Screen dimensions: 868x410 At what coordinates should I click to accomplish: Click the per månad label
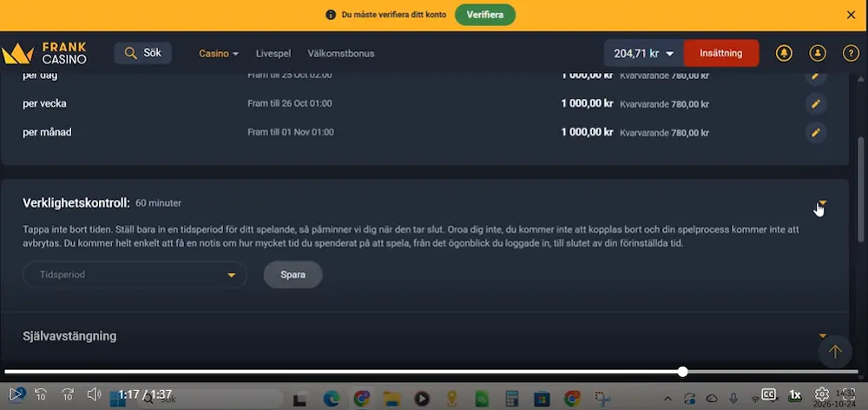(47, 132)
